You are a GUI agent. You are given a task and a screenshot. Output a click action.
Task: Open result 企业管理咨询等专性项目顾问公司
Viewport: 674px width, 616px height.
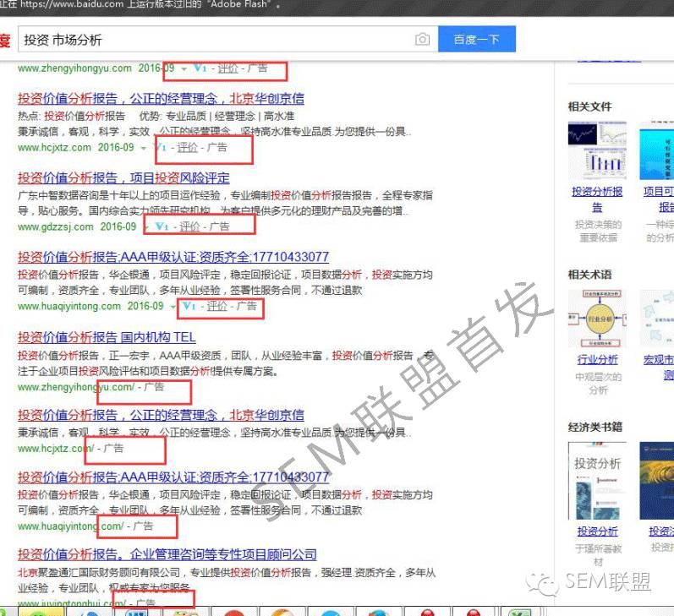pos(167,554)
